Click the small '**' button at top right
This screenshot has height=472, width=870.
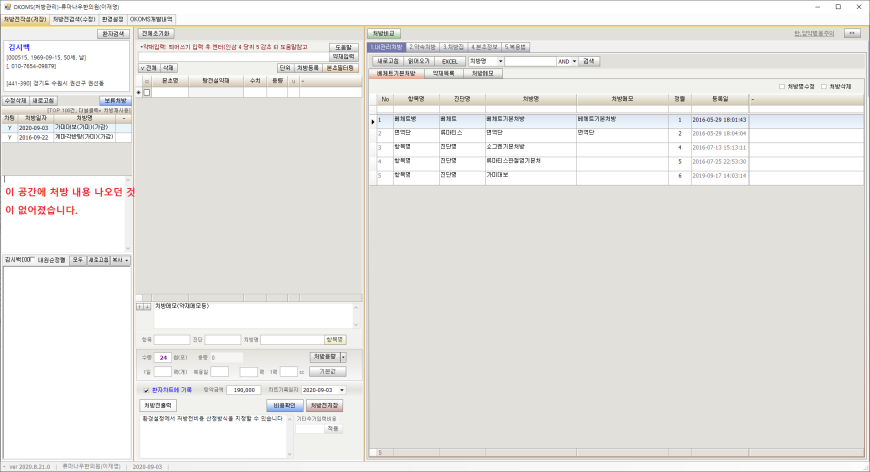pos(852,34)
